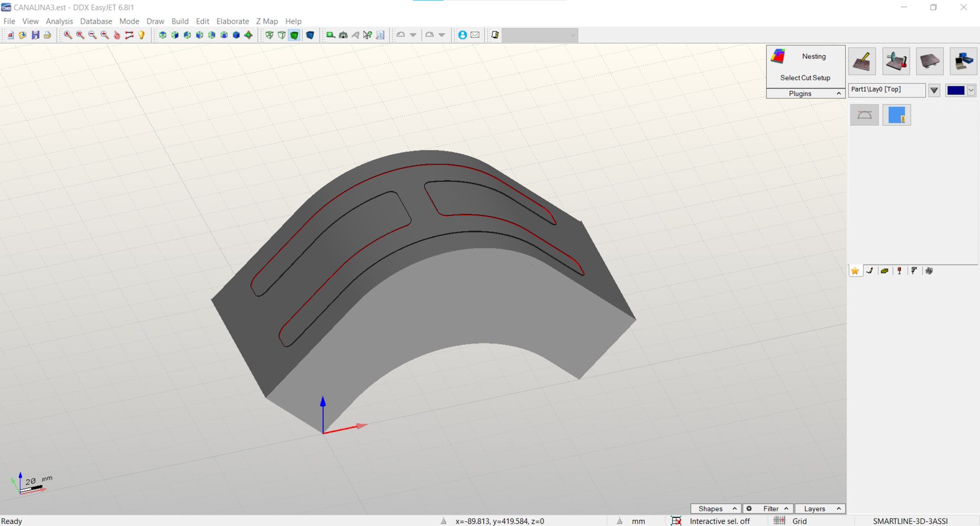Select the pan hand tool

pos(117,35)
